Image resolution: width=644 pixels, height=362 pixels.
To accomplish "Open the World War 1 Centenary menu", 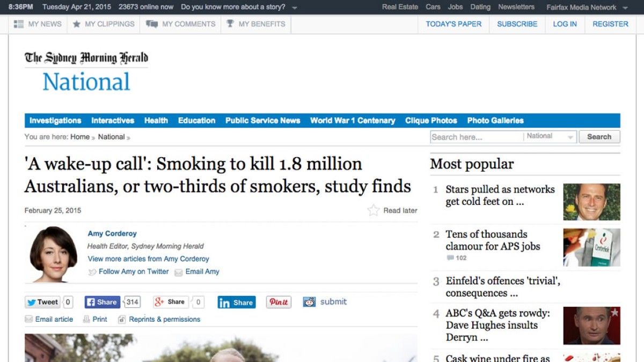I will [352, 120].
